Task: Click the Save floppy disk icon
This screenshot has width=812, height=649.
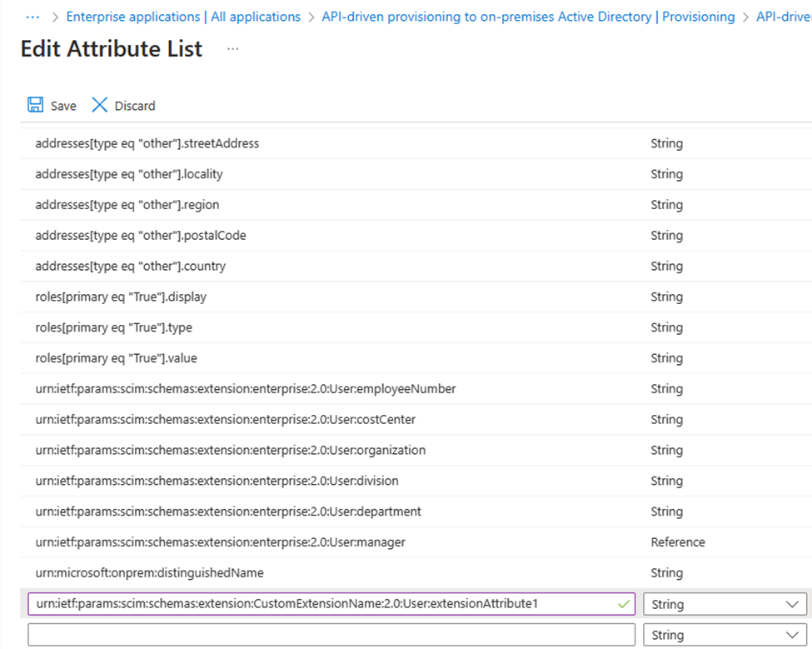Action: tap(36, 105)
